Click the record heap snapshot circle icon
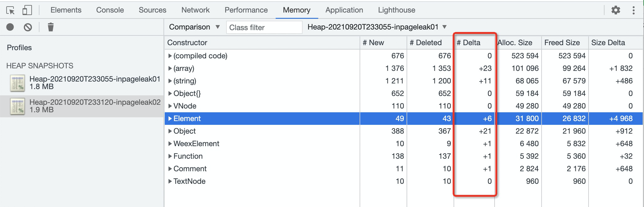The height and width of the screenshot is (207, 644). [10, 27]
